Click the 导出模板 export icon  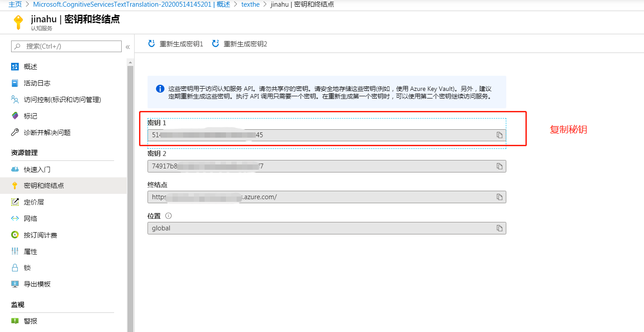[x=15, y=284]
